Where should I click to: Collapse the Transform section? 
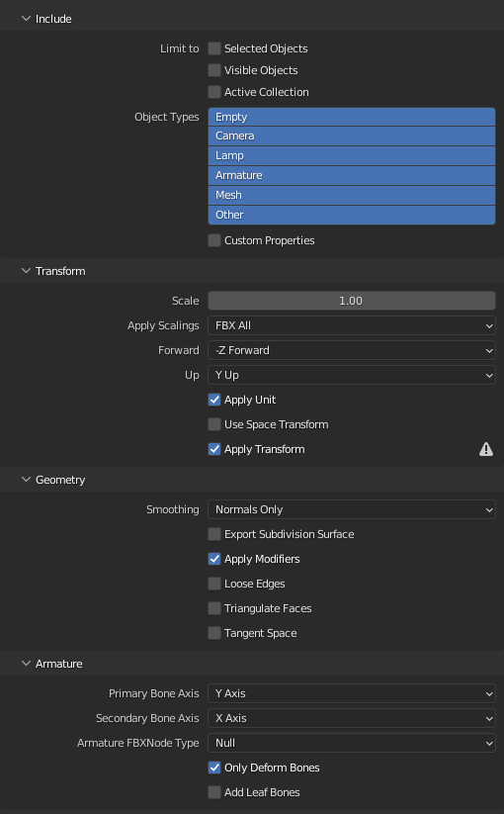tap(26, 271)
